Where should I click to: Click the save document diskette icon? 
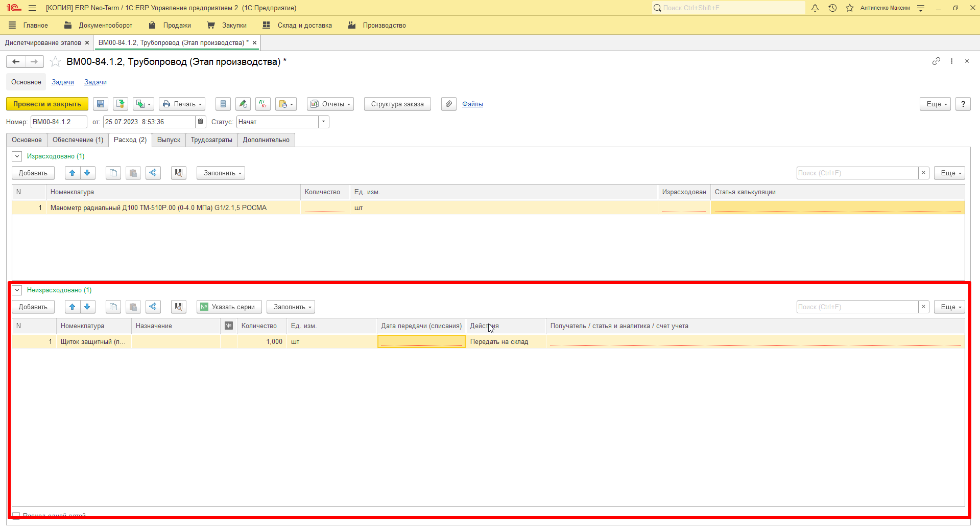coord(101,104)
